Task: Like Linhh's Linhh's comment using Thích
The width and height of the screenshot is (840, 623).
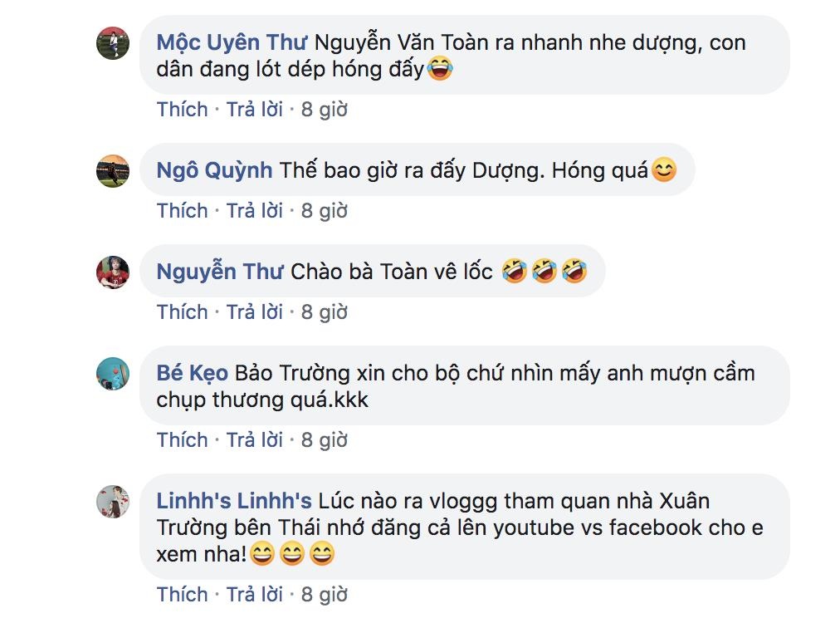Action: [x=182, y=595]
